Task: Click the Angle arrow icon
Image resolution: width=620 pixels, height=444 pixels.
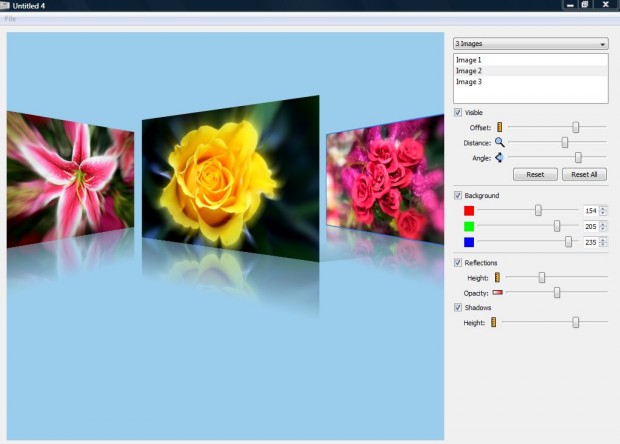Action: tap(498, 158)
